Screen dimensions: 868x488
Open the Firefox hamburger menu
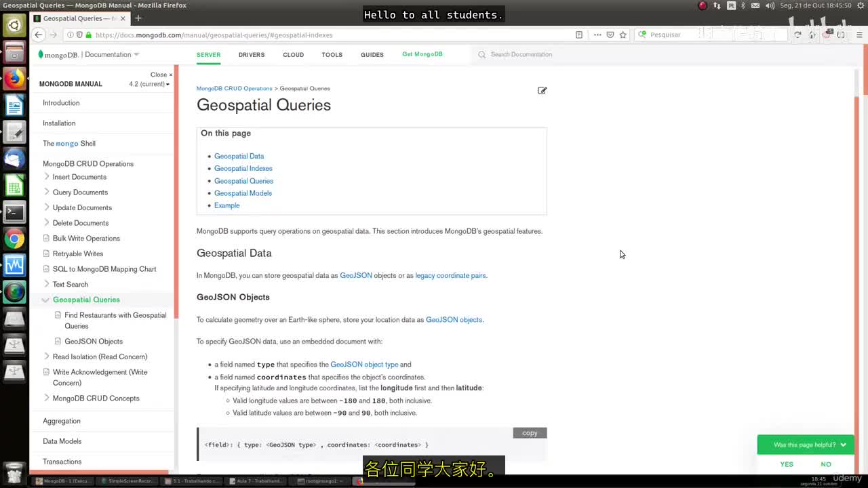click(858, 35)
